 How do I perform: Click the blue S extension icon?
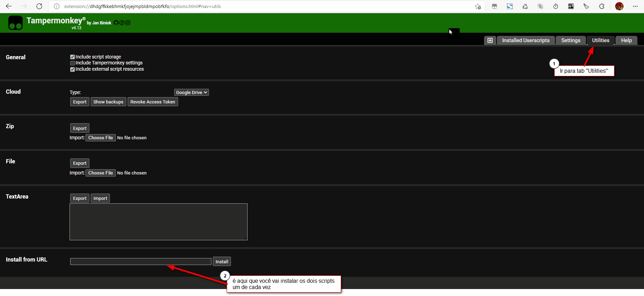(x=510, y=6)
